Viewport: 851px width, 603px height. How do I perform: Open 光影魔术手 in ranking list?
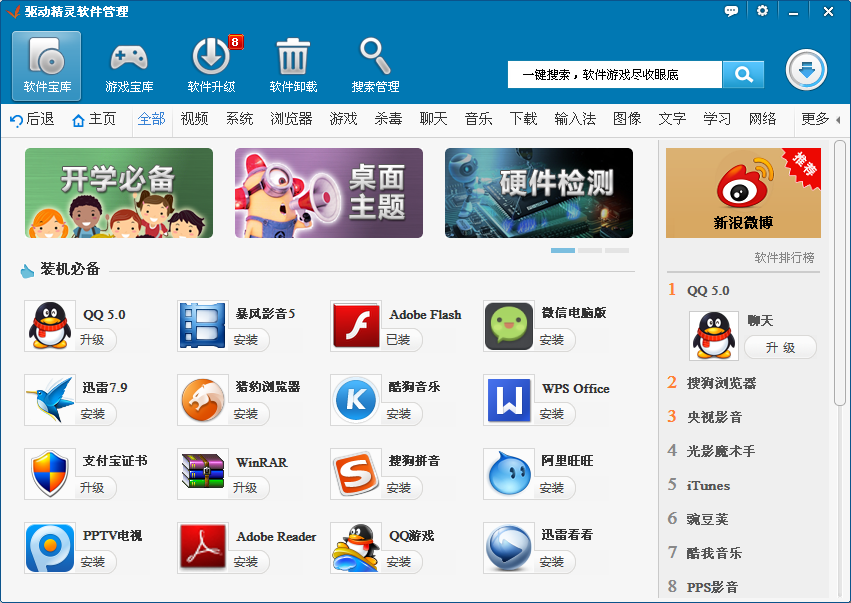(x=721, y=451)
